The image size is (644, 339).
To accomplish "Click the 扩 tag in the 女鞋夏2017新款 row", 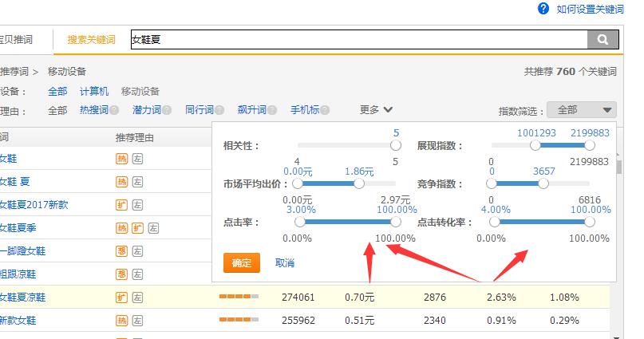I will pos(122,205).
